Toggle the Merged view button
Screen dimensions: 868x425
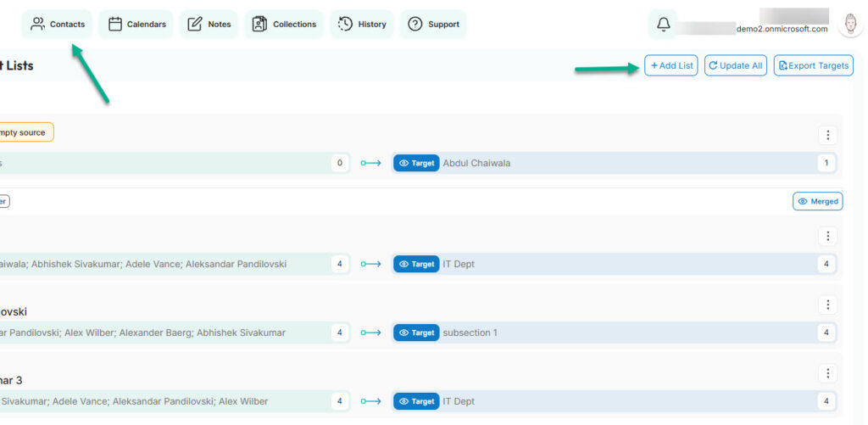(818, 201)
